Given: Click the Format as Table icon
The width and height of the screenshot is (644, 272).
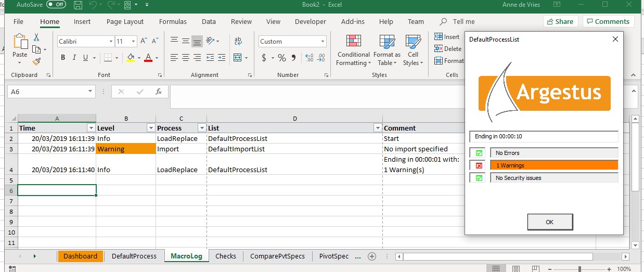Looking at the screenshot, I should click(x=387, y=42).
